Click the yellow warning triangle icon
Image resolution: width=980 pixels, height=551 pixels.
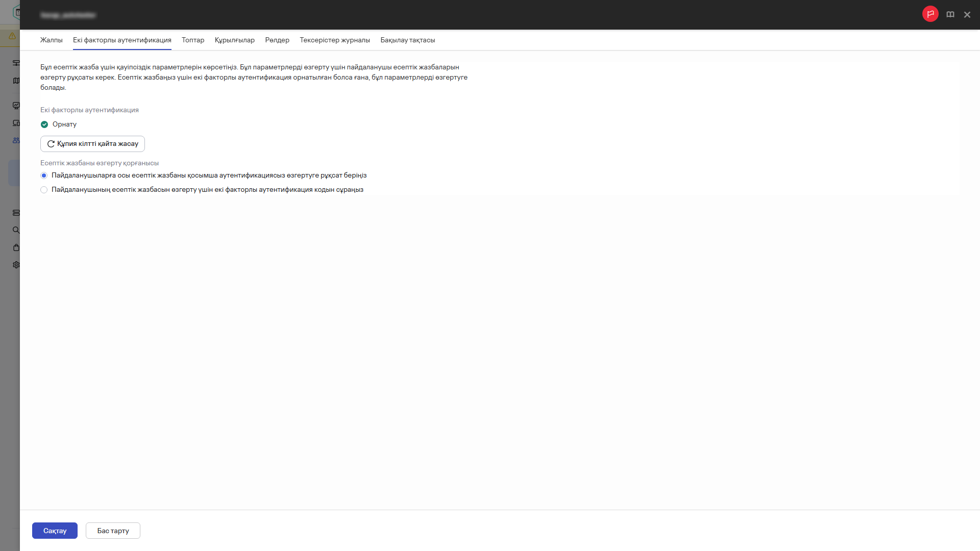click(12, 36)
